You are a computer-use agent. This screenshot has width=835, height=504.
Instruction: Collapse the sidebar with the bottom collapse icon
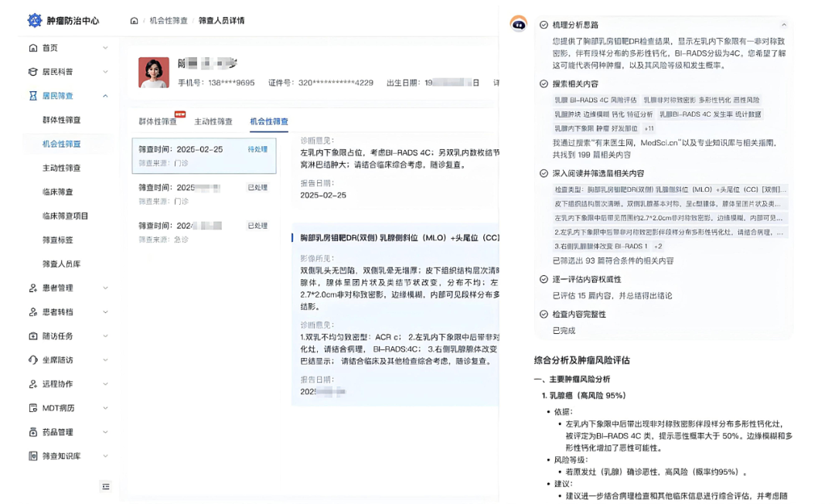(106, 487)
